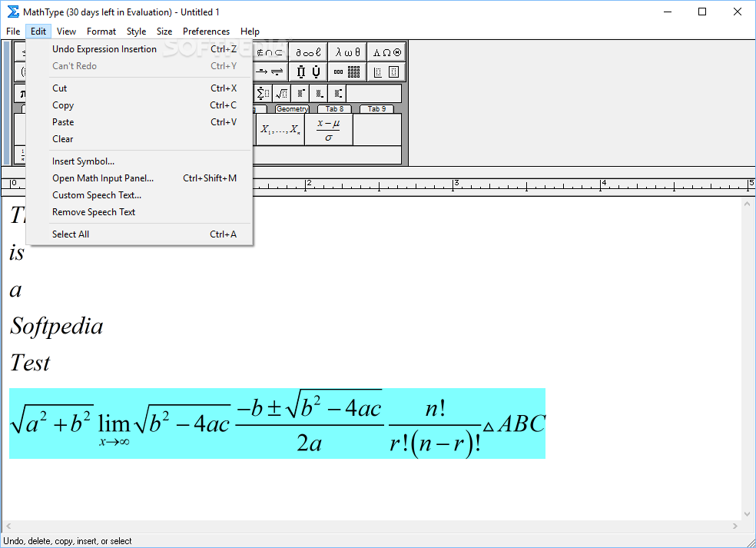The height and width of the screenshot is (548, 756).
Task: Open the set theory symbols palette (∉∩⊂)
Action: [x=270, y=52]
